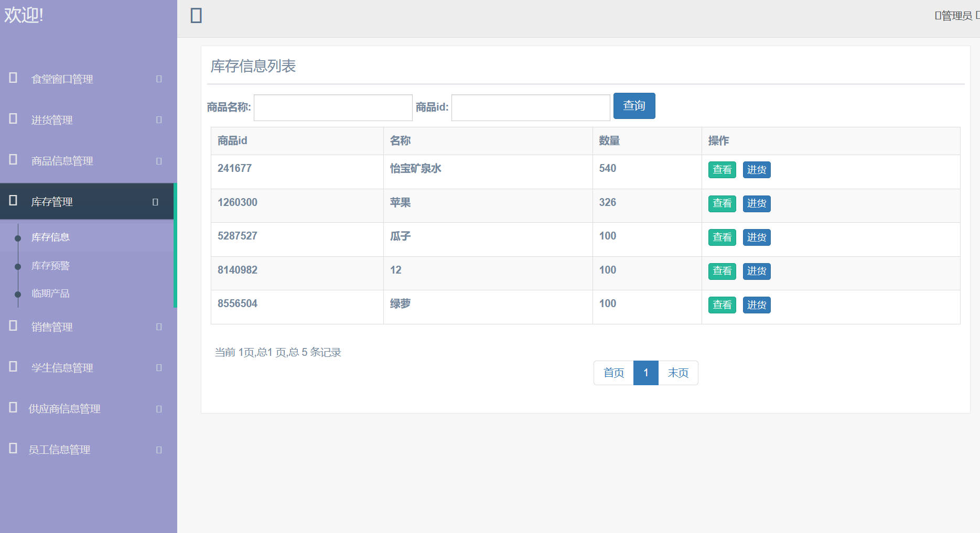This screenshot has width=980, height=533.
Task: Click 进货 for 怡宝矿泉水
Action: pyautogui.click(x=756, y=169)
